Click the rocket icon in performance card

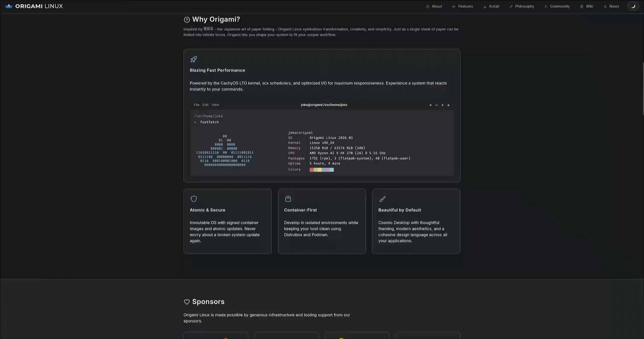[194, 59]
